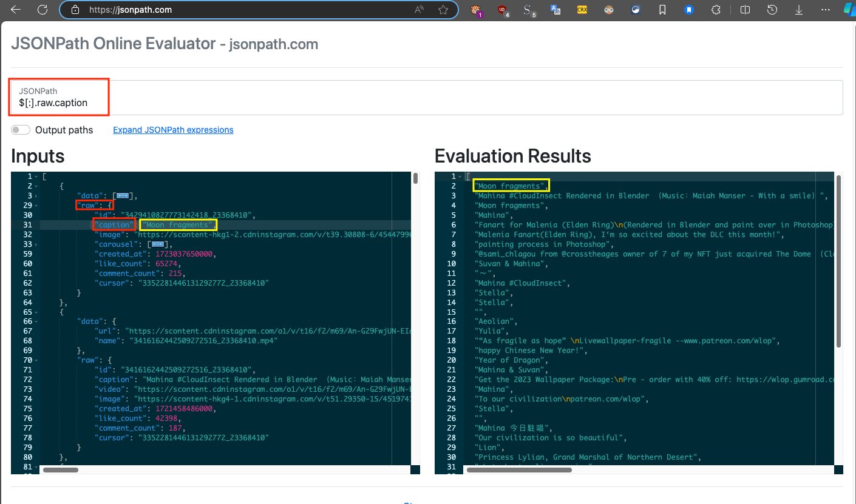Open the blue translate extension icon
Viewport: 856px width, 504px height.
(555, 10)
